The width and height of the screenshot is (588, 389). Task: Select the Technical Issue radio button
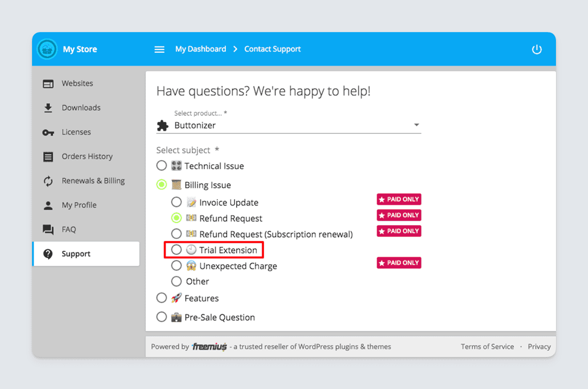pyautogui.click(x=162, y=165)
